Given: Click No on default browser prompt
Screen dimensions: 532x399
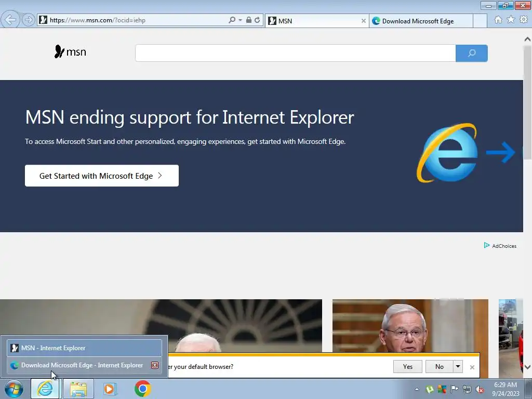Looking at the screenshot, I should coord(440,366).
